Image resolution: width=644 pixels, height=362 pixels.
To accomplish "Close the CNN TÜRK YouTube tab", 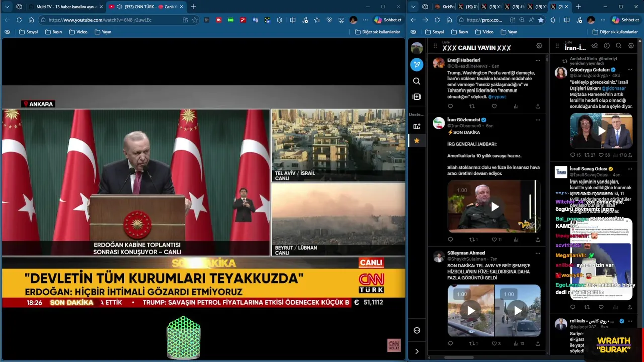I will click(x=181, y=7).
